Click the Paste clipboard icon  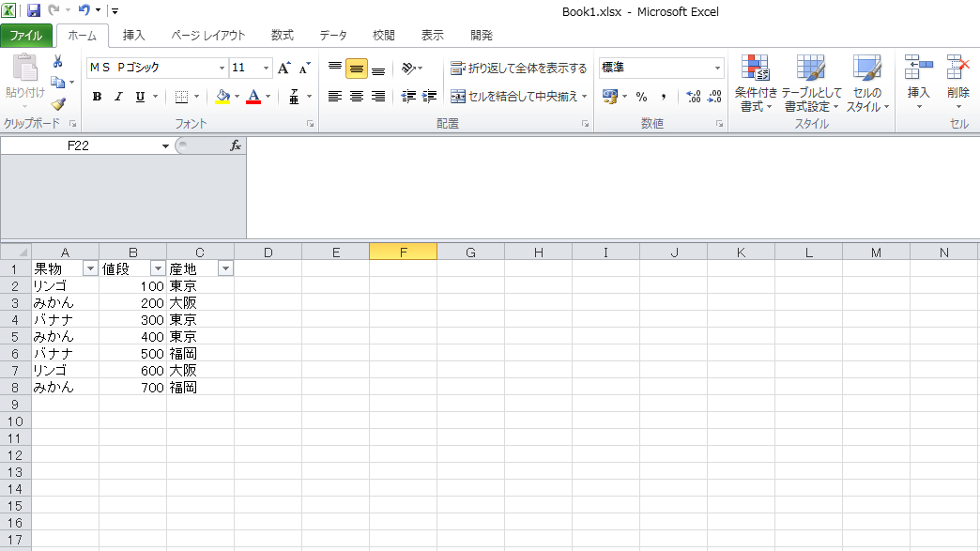pos(25,68)
